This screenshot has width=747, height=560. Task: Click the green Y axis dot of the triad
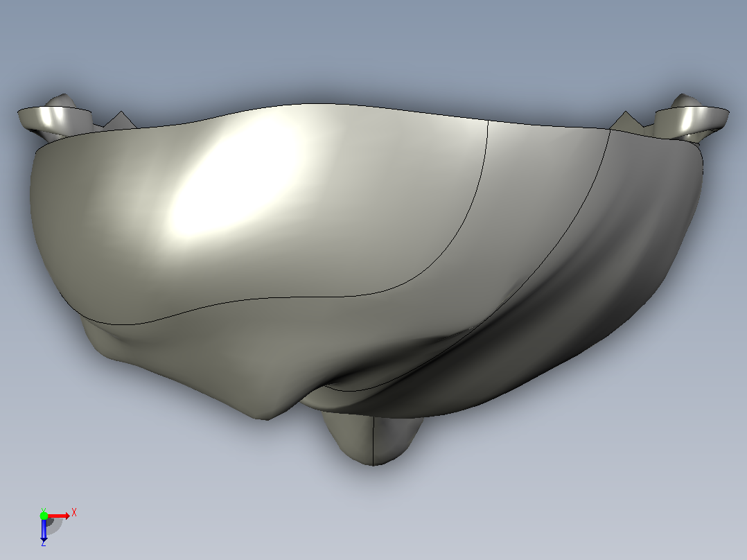[44, 516]
